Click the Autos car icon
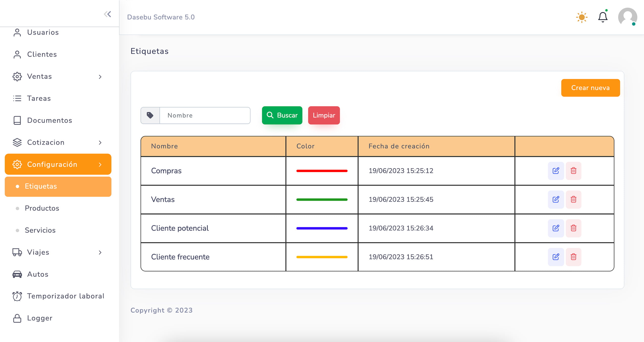Screen dimensions: 644x342 (17, 274)
